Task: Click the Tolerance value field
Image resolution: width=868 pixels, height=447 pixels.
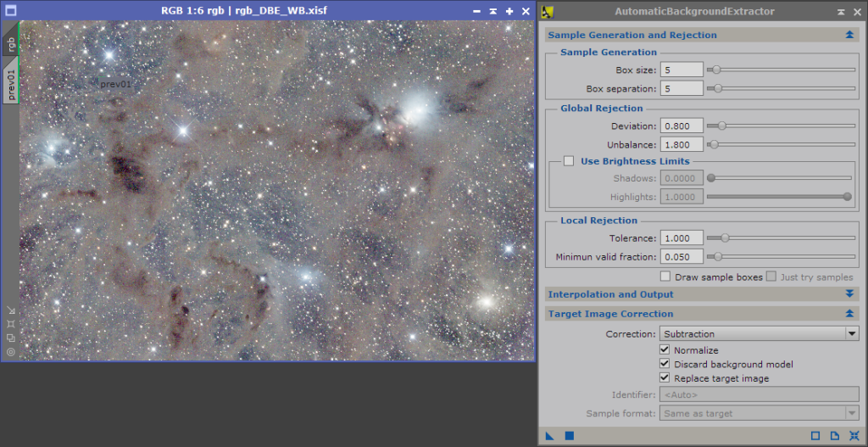Action: coord(682,238)
